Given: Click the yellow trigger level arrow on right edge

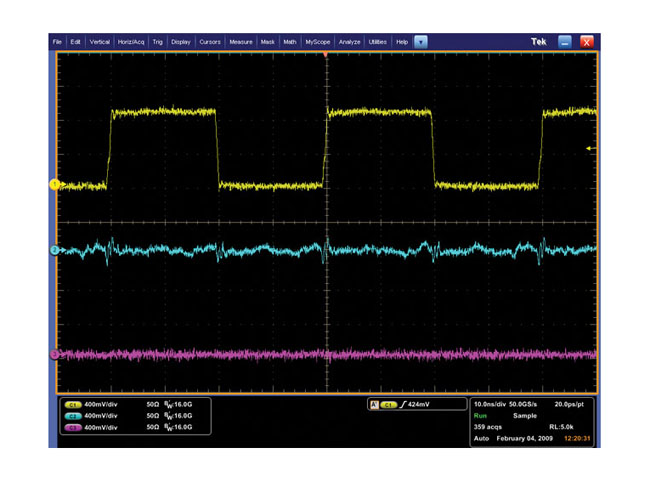Looking at the screenshot, I should [x=591, y=148].
